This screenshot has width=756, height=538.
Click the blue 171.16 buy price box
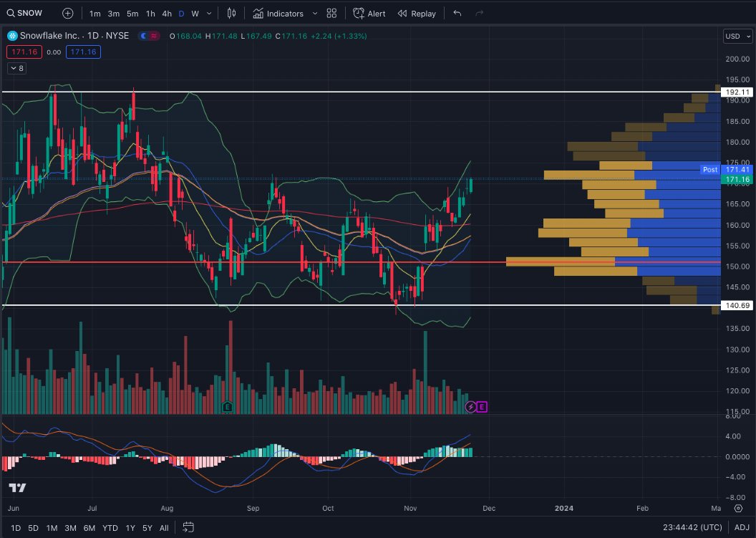[83, 52]
